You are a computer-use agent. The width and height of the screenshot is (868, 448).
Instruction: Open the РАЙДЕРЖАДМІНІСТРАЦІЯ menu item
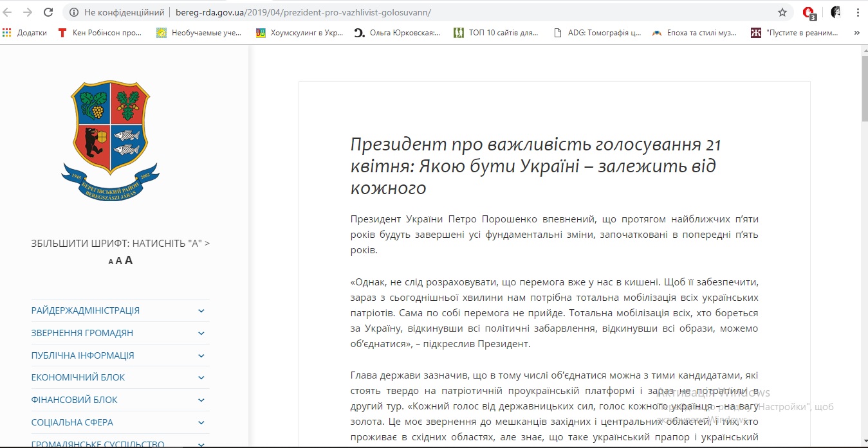(86, 310)
